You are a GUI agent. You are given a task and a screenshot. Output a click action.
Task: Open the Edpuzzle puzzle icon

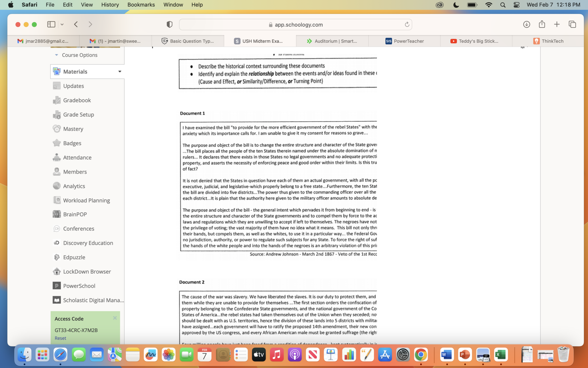pyautogui.click(x=57, y=257)
